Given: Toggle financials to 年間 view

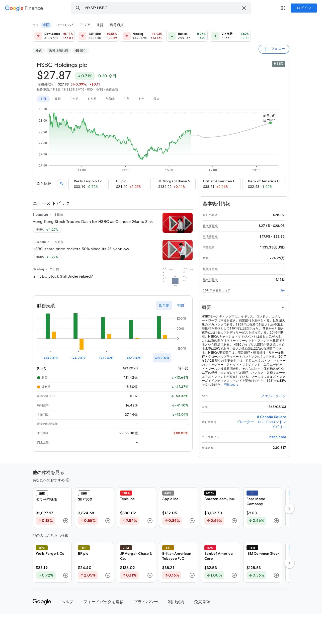Looking at the screenshot, I should [180, 306].
